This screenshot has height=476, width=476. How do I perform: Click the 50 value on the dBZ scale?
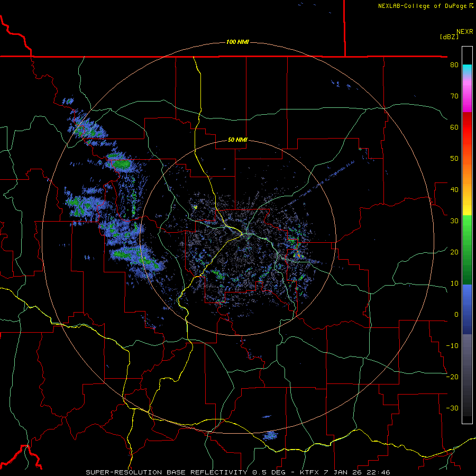click(x=454, y=159)
